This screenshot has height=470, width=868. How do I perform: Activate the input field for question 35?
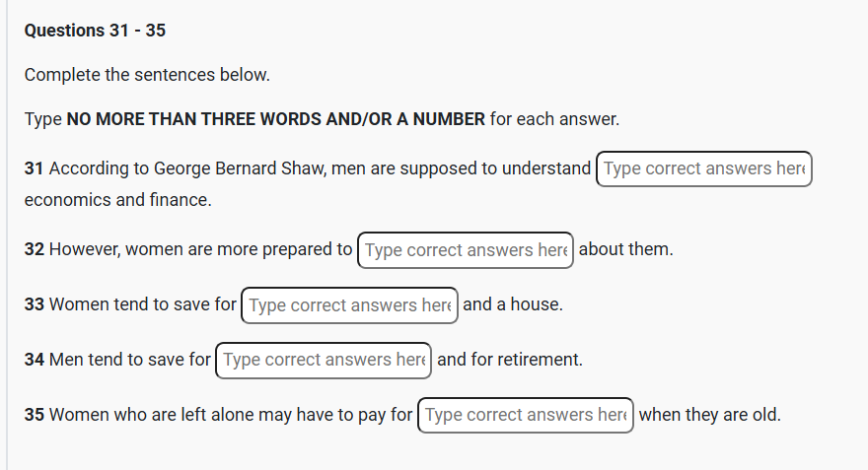coord(526,416)
